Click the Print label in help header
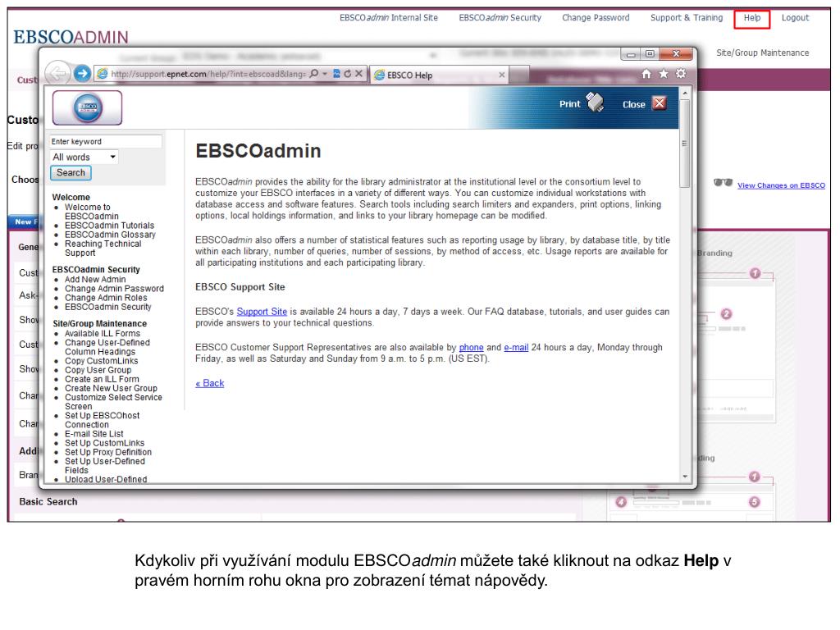840x630 pixels. tap(569, 104)
